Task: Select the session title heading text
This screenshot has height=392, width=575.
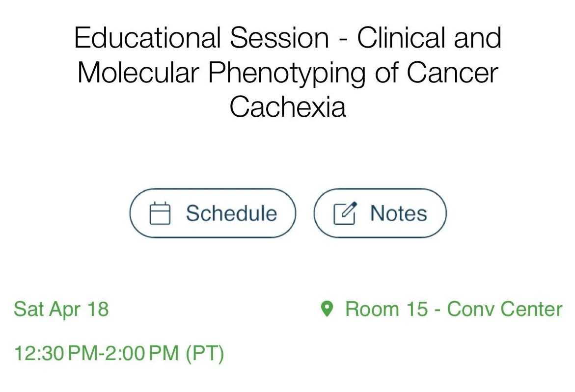Action: tap(288, 72)
